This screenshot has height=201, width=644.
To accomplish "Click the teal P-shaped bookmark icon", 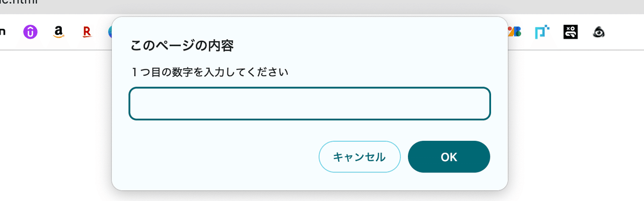I will click(x=542, y=32).
